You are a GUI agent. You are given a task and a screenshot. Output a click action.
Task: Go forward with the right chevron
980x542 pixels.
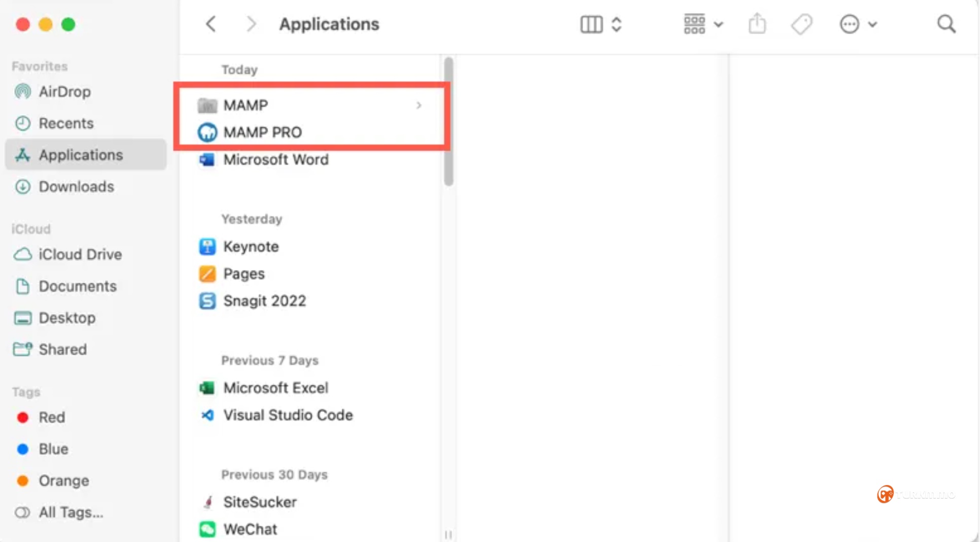(x=251, y=24)
